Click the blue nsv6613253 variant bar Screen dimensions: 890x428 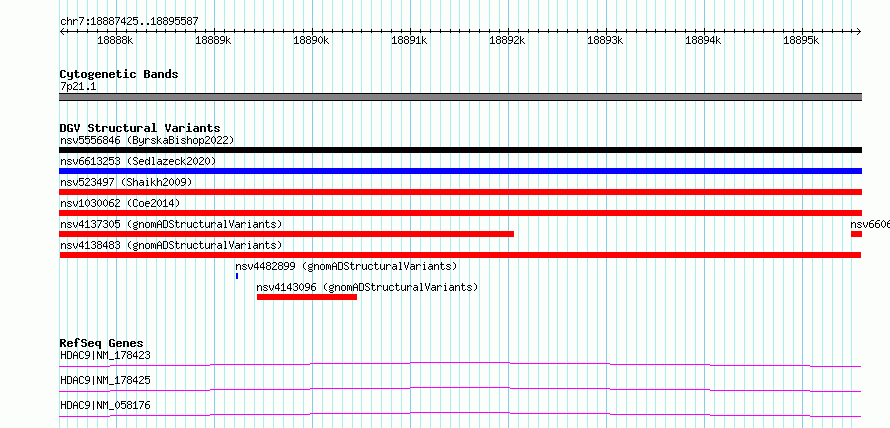(460, 171)
